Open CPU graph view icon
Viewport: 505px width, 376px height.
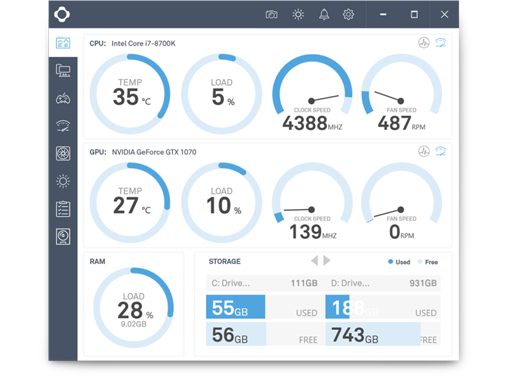(424, 43)
